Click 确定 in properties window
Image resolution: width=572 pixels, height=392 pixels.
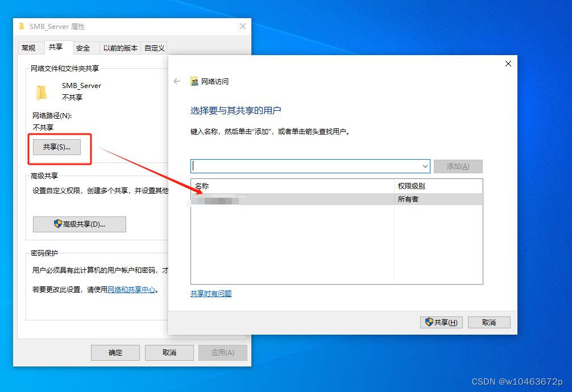point(115,353)
